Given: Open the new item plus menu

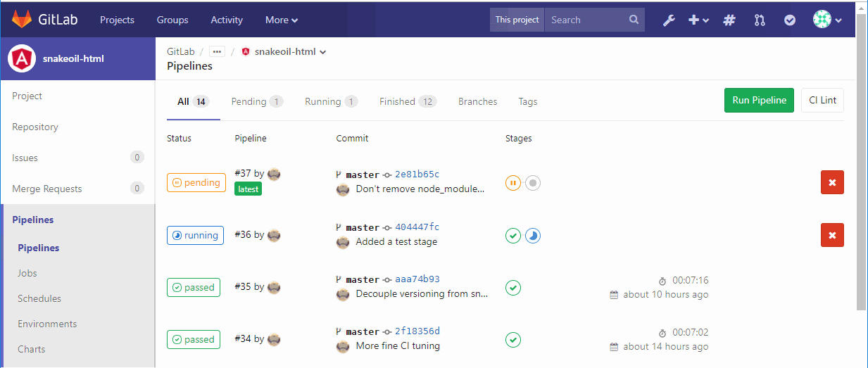Looking at the screenshot, I should tap(698, 20).
